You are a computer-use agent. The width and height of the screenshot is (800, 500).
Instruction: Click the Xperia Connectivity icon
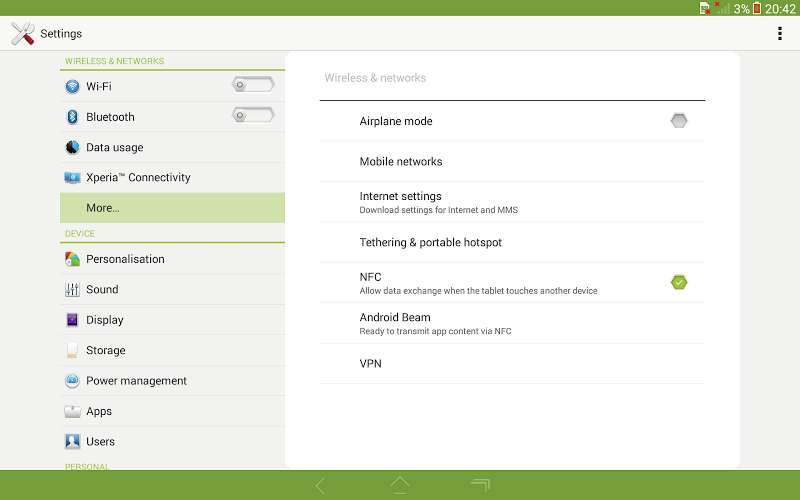point(72,178)
